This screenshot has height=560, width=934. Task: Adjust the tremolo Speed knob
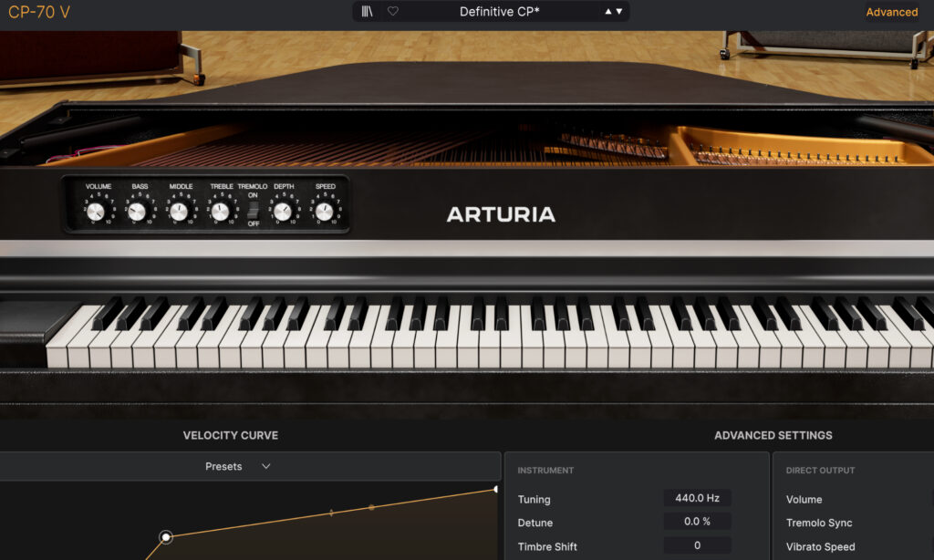tap(324, 211)
